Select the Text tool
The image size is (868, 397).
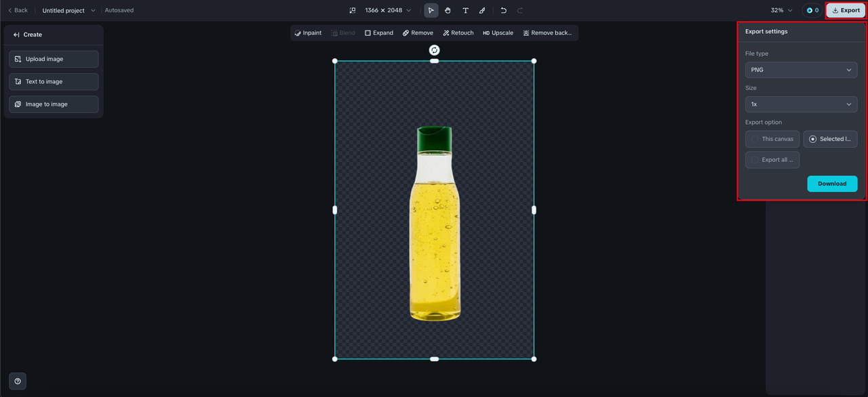(465, 10)
